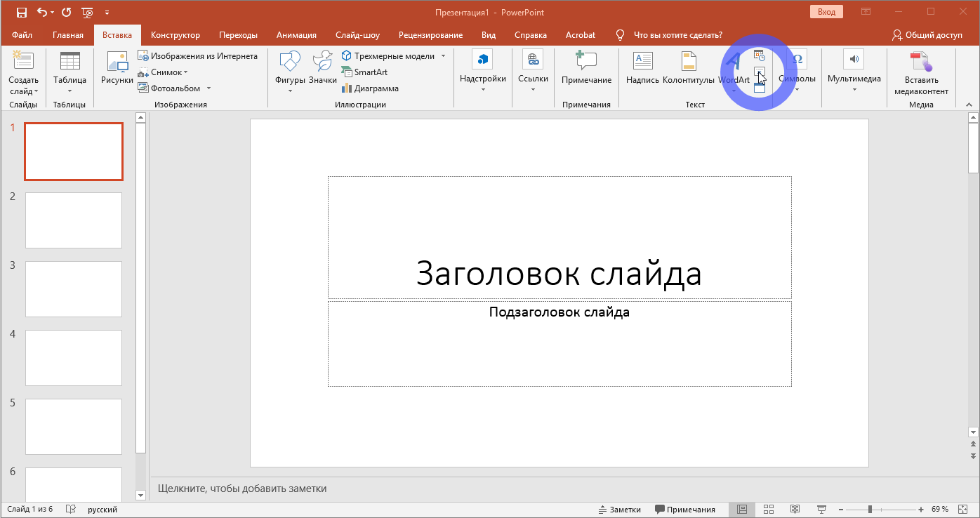Open the Справка tab
The height and width of the screenshot is (518, 980).
click(x=531, y=35)
